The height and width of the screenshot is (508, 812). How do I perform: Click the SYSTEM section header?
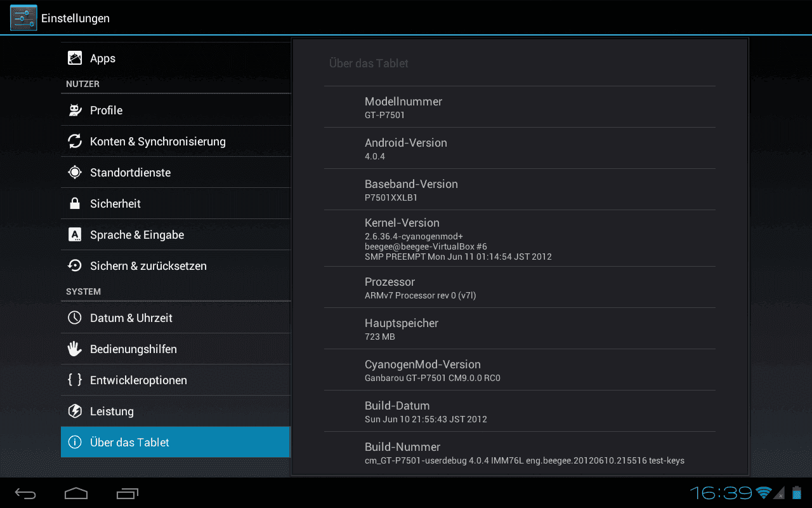click(83, 291)
